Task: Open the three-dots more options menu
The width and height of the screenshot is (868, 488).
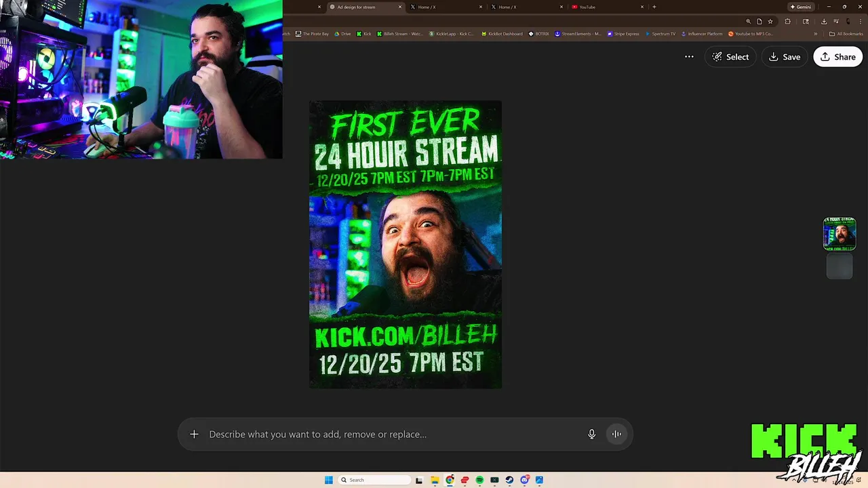Action: (689, 57)
